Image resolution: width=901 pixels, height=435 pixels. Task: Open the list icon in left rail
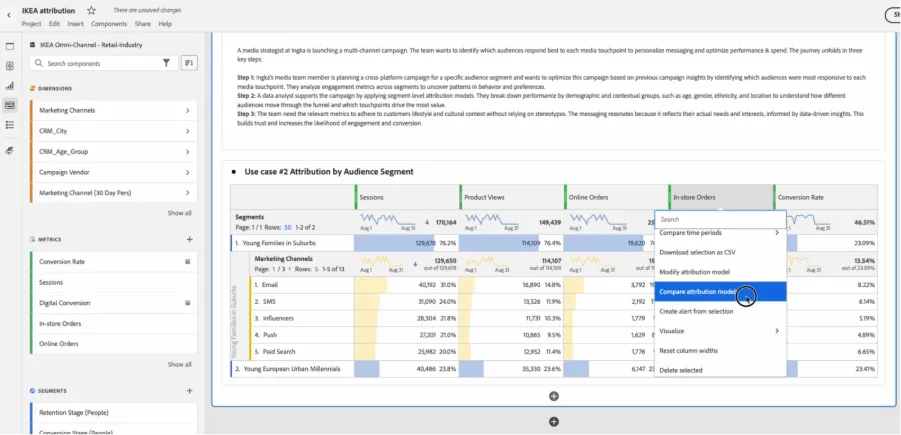10,125
